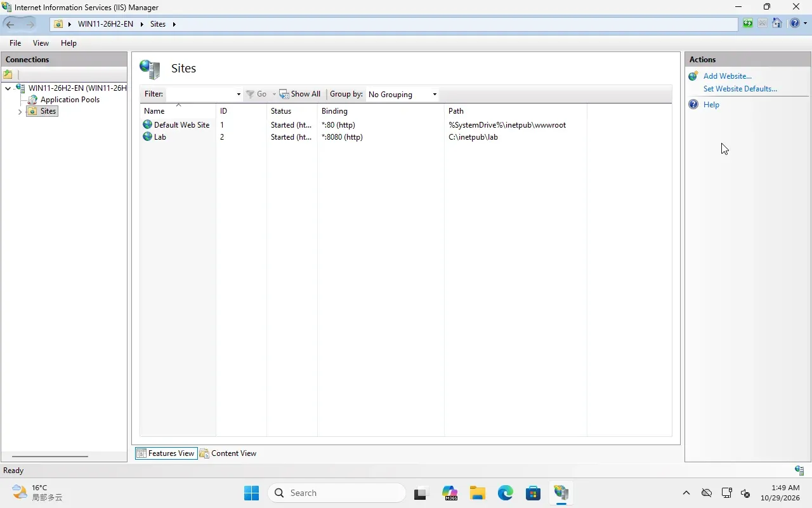
Task: Click the Set Website Defaults... link
Action: coord(740,89)
